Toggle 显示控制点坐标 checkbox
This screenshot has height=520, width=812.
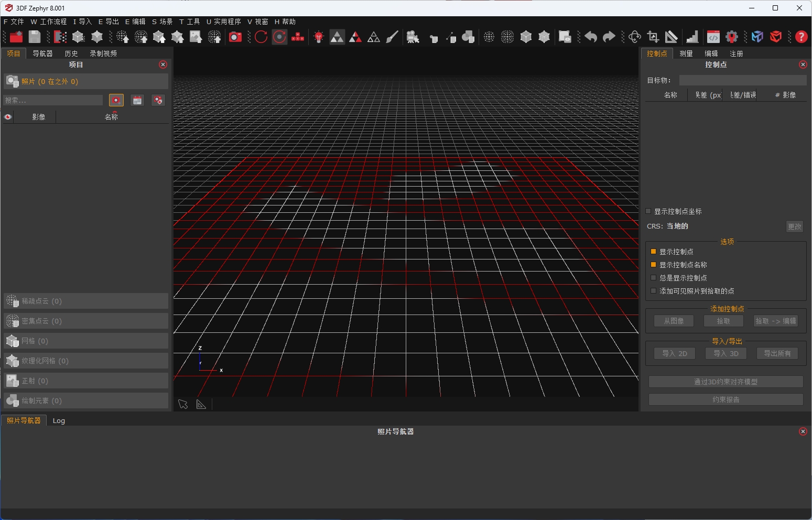click(648, 211)
